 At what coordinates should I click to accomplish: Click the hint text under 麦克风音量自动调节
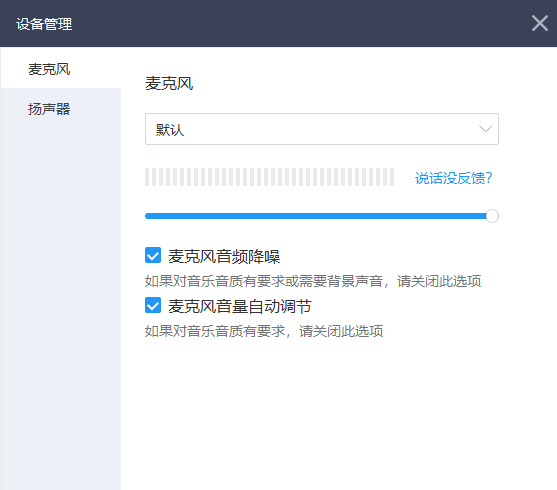click(264, 331)
